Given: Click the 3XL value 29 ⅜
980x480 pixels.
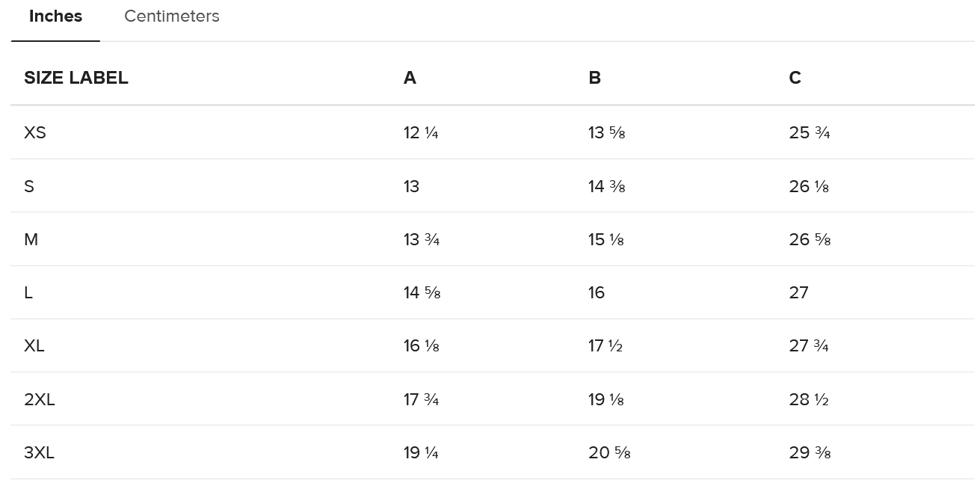Looking at the screenshot, I should pyautogui.click(x=810, y=452).
